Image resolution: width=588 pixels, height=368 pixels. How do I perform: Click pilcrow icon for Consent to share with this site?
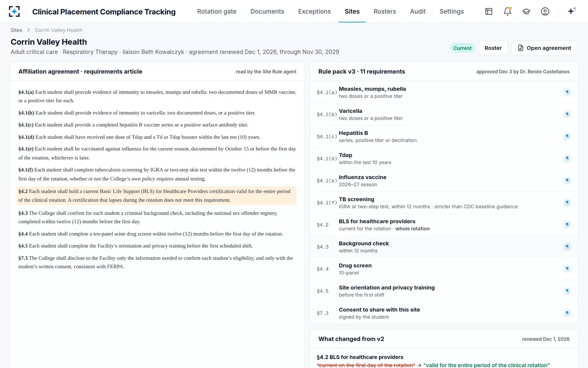point(567,313)
